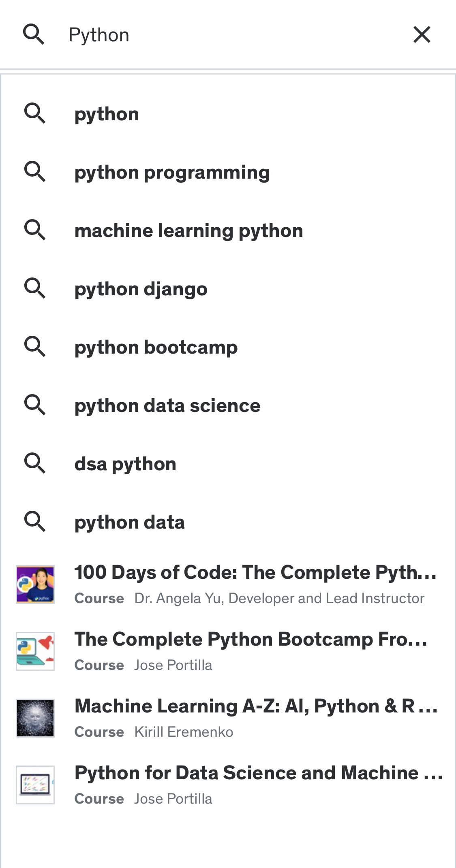
Task: Click the magnifier icon next to python django
Action: tap(35, 288)
